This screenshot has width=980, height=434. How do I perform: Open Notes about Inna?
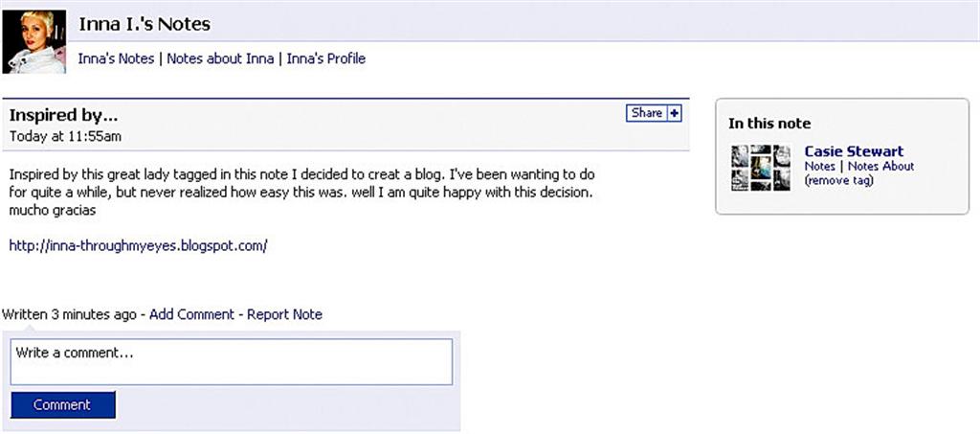coord(221,58)
